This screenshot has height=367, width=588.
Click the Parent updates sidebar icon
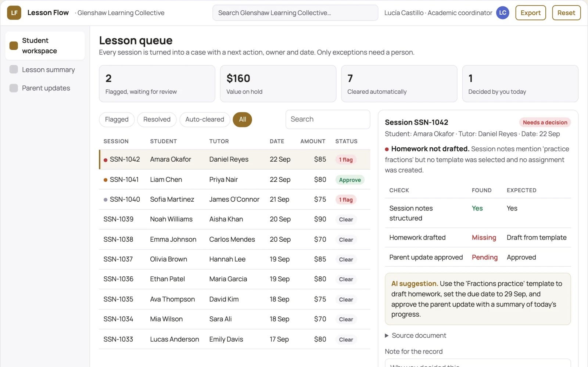pyautogui.click(x=14, y=88)
